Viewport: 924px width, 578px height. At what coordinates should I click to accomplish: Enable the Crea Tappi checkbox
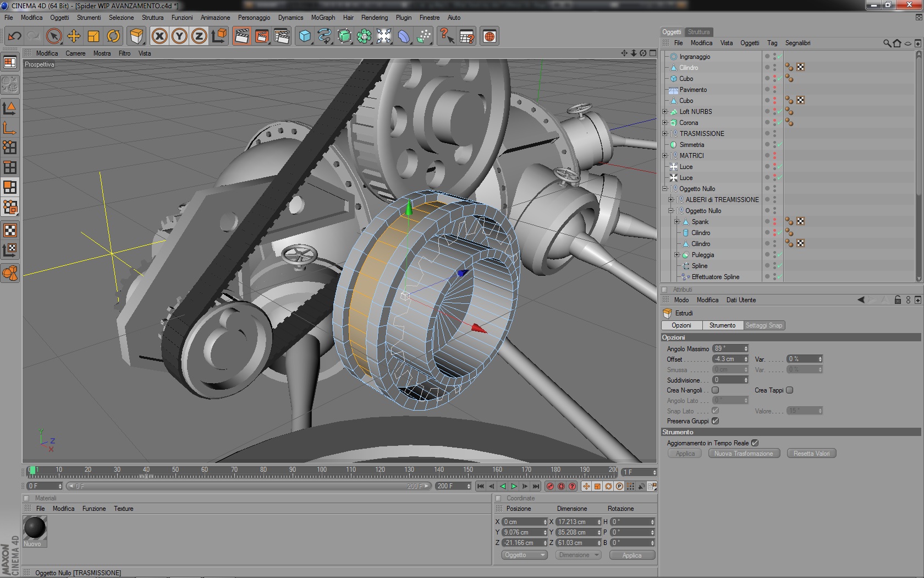point(790,390)
